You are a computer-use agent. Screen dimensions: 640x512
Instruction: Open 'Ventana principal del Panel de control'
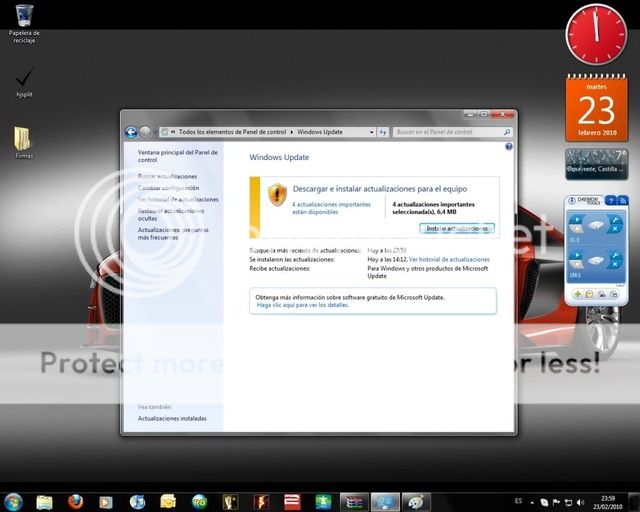[178, 156]
